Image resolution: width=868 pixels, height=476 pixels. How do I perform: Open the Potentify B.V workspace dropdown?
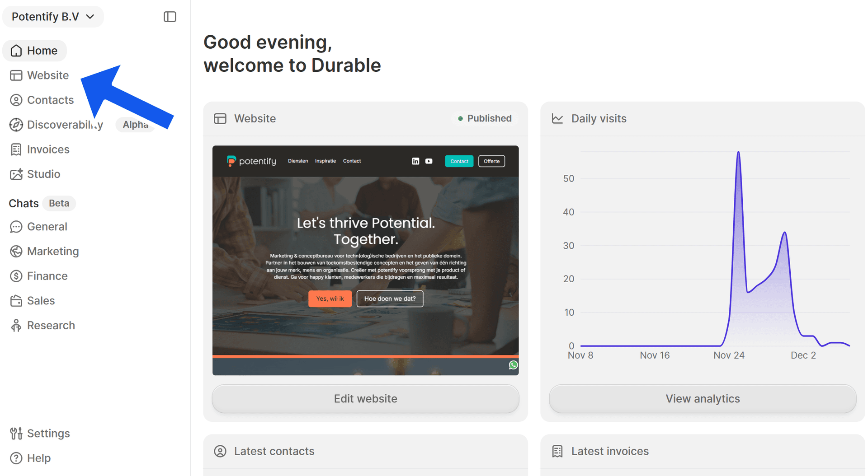[53, 17]
